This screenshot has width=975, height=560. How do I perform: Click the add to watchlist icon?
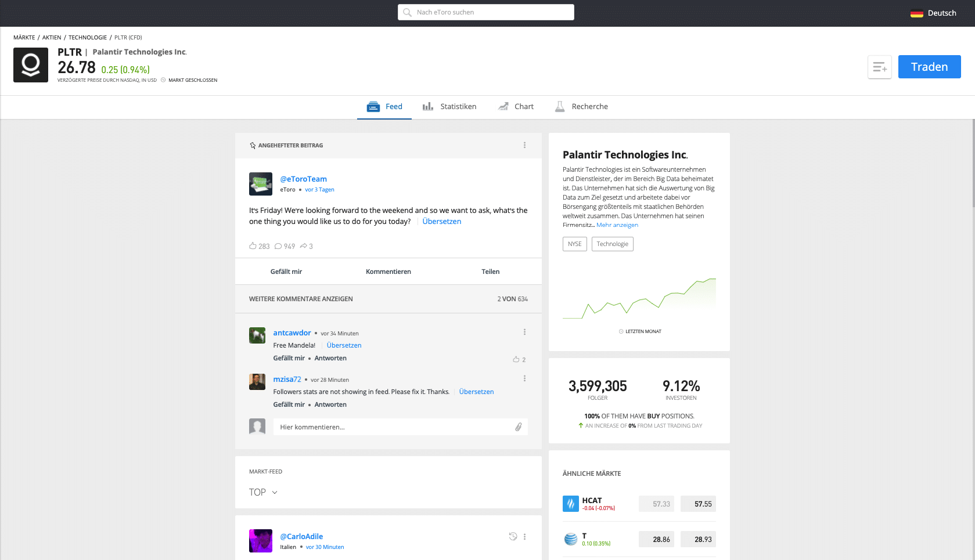(880, 67)
